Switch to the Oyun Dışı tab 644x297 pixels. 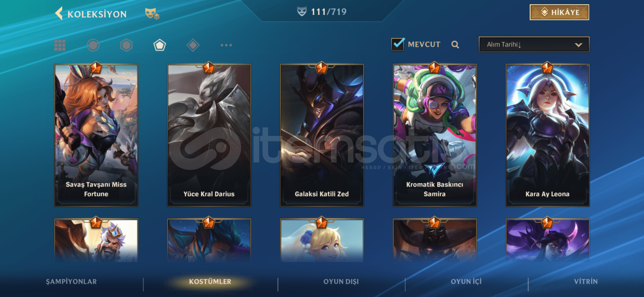click(x=341, y=282)
